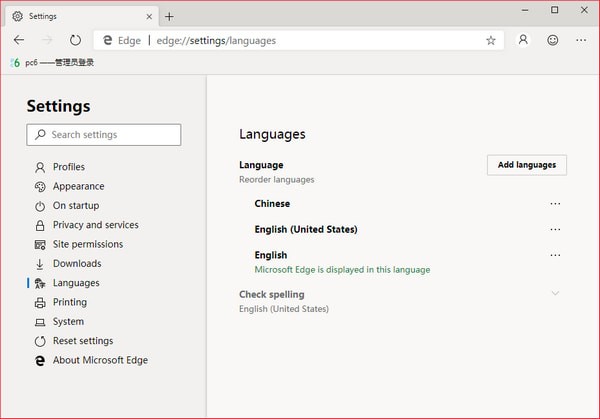This screenshot has width=600, height=419.
Task: Refresh the page with reload icon
Action: pos(75,40)
